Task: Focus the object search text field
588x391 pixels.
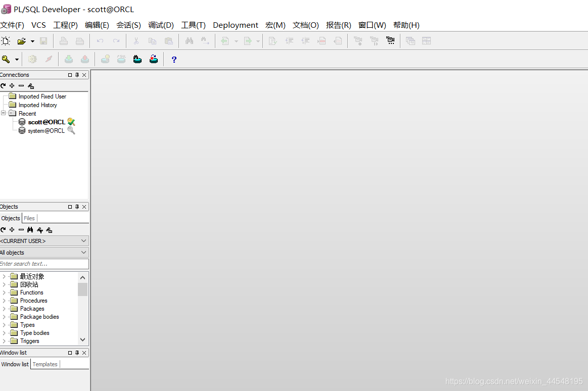Action: tap(44, 264)
